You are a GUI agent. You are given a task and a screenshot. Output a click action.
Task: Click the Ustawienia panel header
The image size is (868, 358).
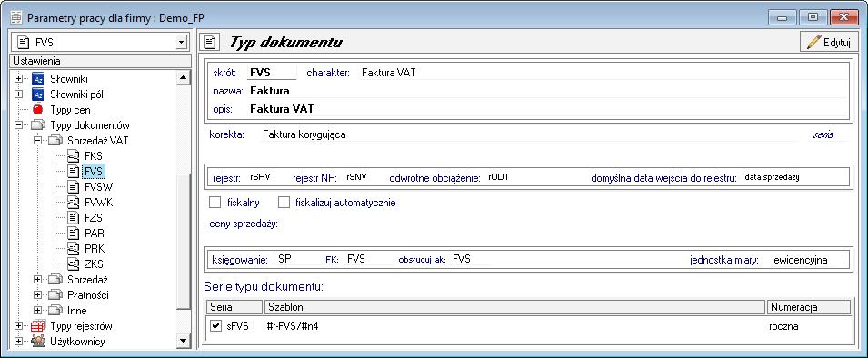click(101, 61)
